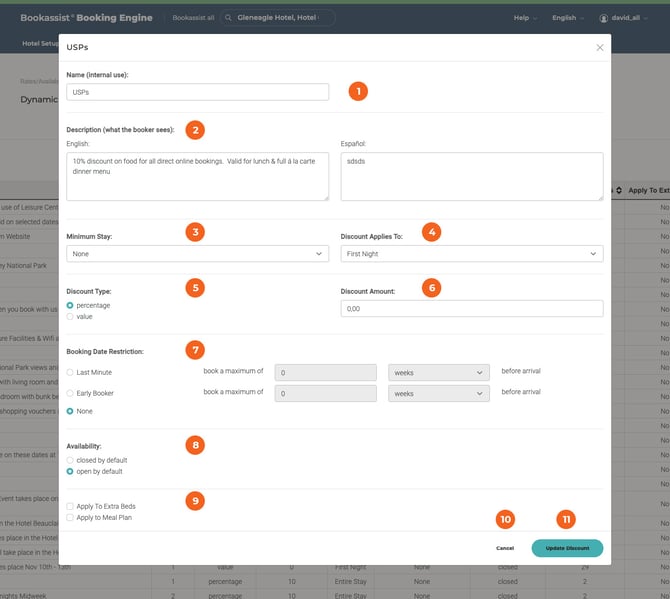Click orange step marker number 1
Image resolution: width=670 pixels, height=599 pixels.
pos(358,91)
